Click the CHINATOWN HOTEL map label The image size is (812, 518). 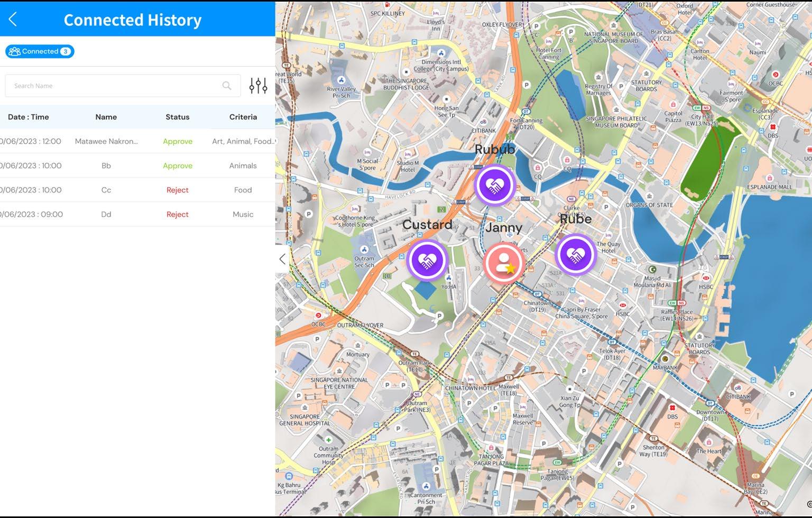470,388
